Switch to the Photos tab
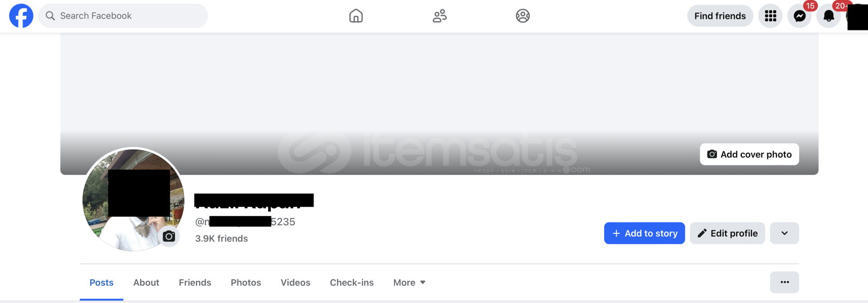This screenshot has height=303, width=868. click(246, 283)
